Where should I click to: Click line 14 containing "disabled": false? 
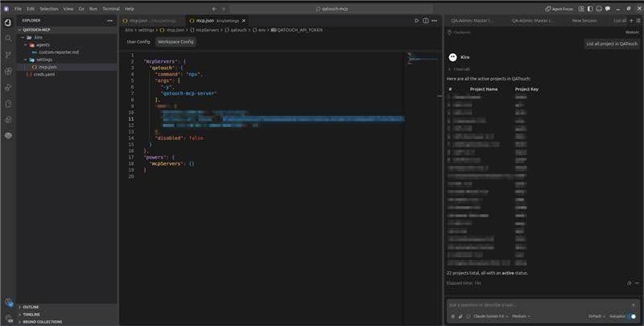click(179, 138)
